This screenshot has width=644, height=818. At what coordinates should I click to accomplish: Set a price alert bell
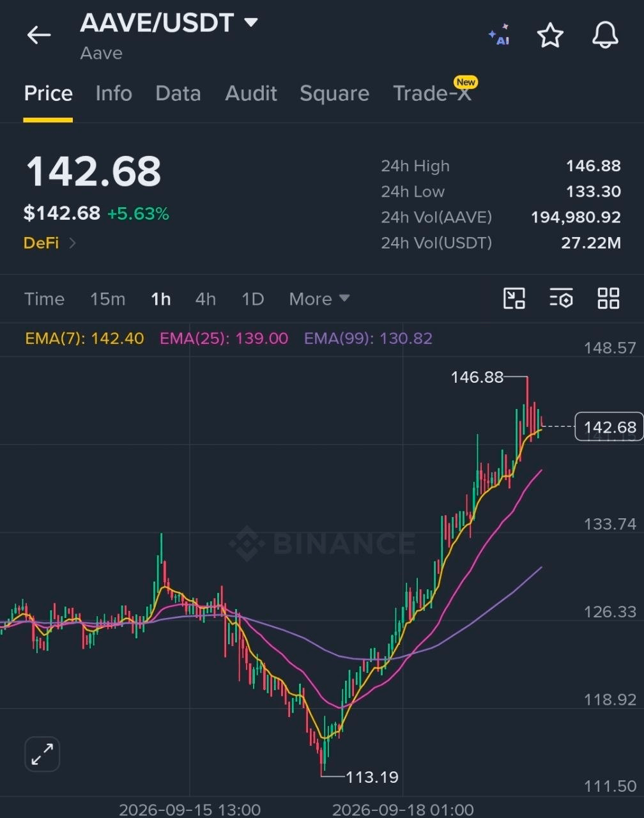[605, 35]
